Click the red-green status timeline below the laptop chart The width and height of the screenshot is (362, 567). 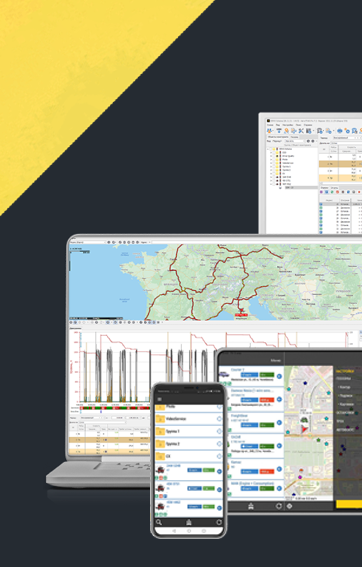pos(114,408)
